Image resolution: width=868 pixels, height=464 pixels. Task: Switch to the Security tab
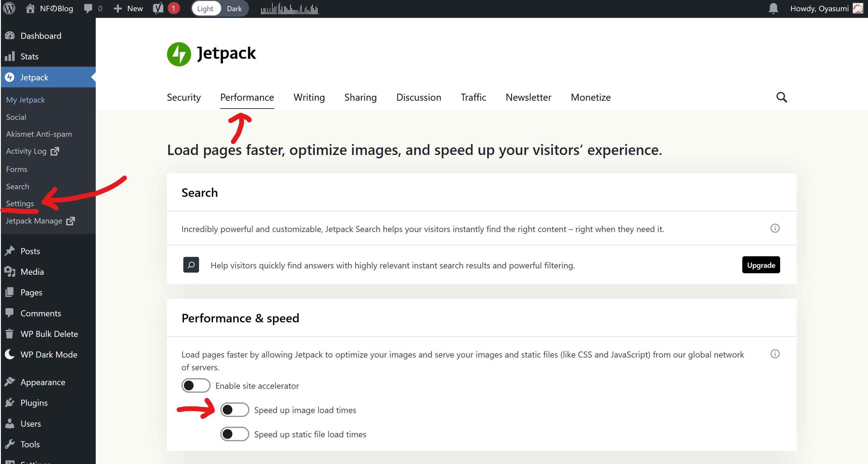point(184,97)
